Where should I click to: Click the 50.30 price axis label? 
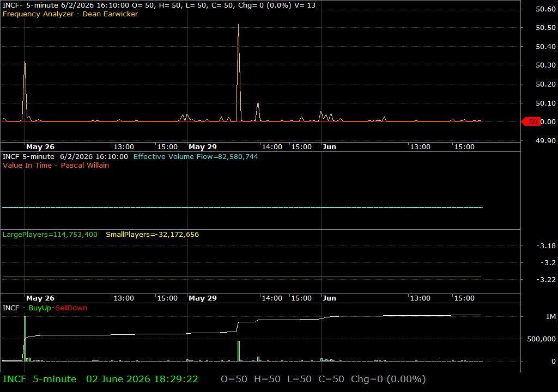tap(545, 65)
